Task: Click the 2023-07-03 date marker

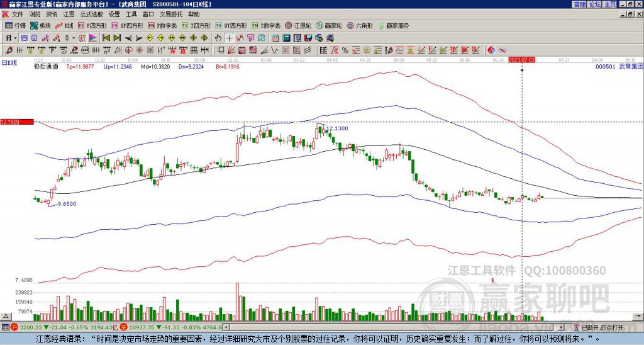Action: [522, 60]
